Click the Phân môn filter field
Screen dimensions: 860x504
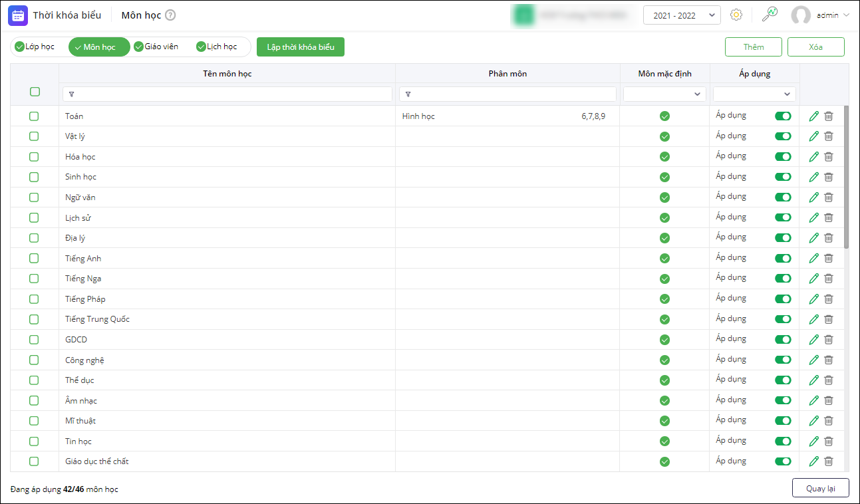pos(507,94)
